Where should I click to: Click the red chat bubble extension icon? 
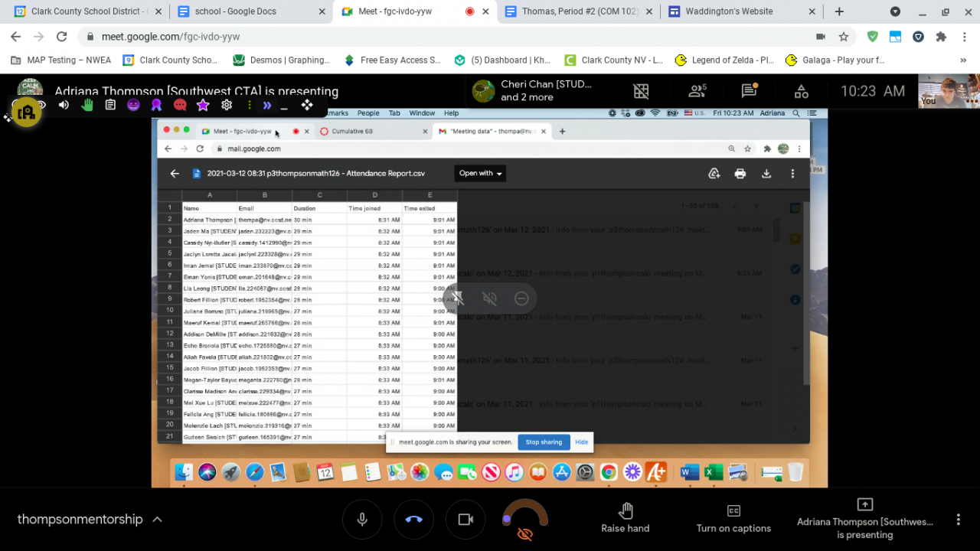180,105
